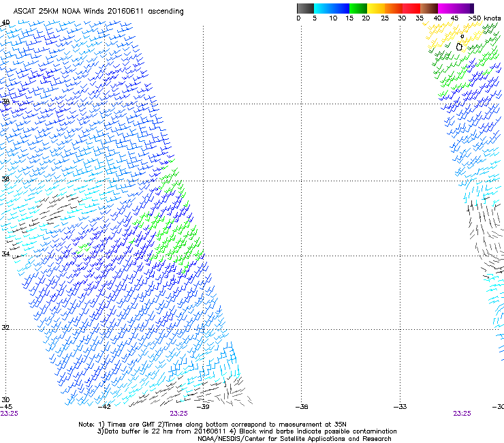
Task: Click the legend tick label '10'
Action: point(333,18)
